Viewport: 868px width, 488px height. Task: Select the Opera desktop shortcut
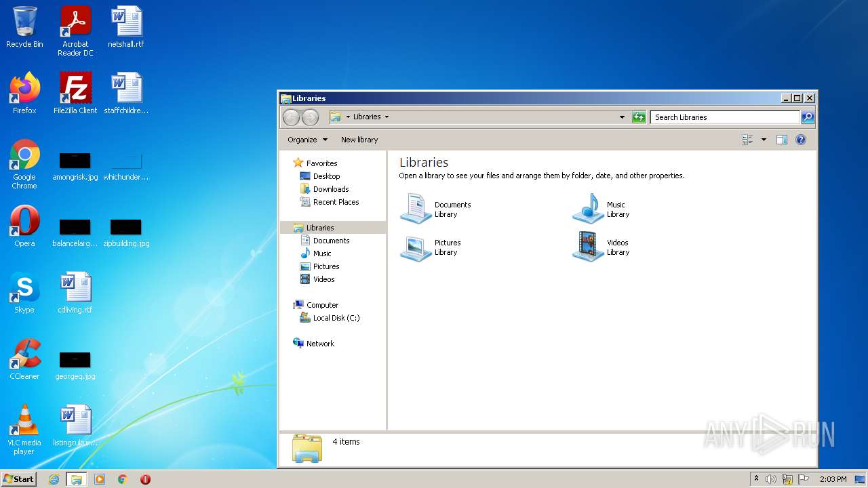(x=24, y=226)
